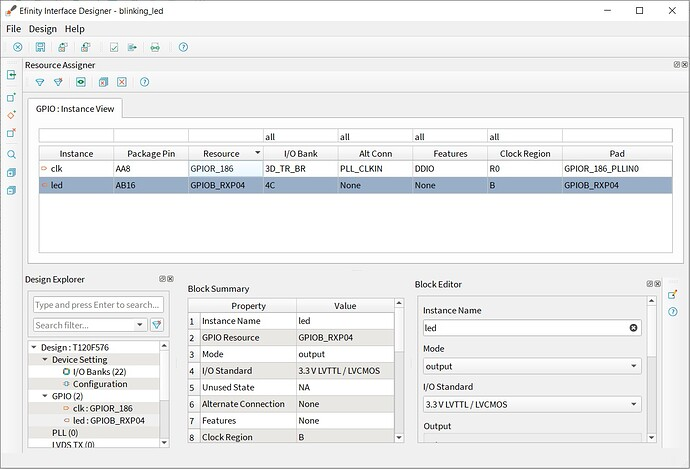
Task: Click the red X icon in Resource Assigner toolbar
Action: coord(121,82)
